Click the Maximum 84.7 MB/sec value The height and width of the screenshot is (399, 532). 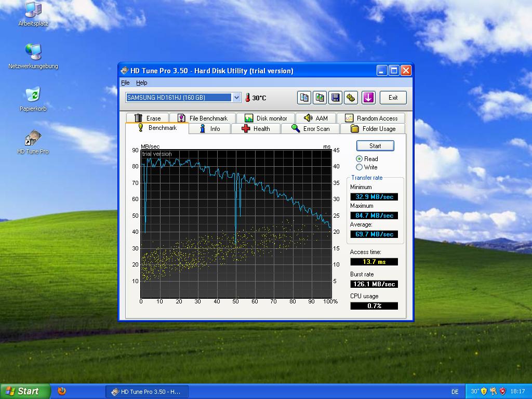click(x=374, y=216)
